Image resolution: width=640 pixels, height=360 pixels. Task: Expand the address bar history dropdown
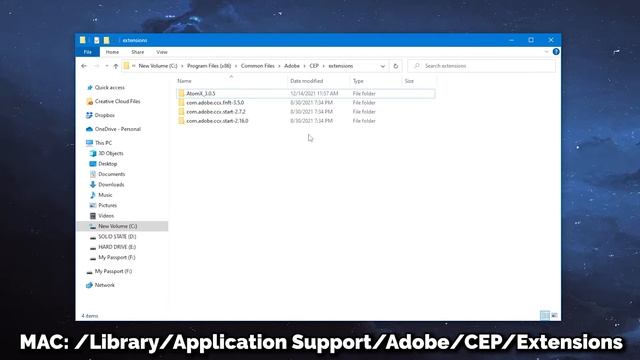coord(382,66)
